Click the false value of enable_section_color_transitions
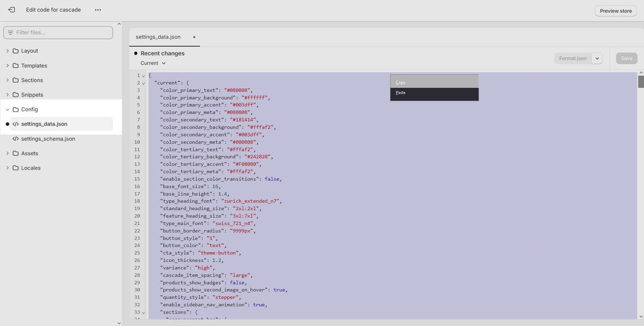Screen dimensions: 644x326 point(272,179)
